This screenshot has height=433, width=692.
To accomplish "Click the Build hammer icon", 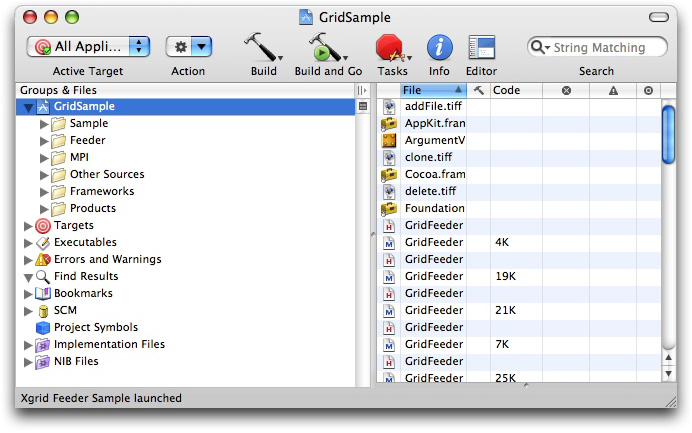I will (x=260, y=47).
